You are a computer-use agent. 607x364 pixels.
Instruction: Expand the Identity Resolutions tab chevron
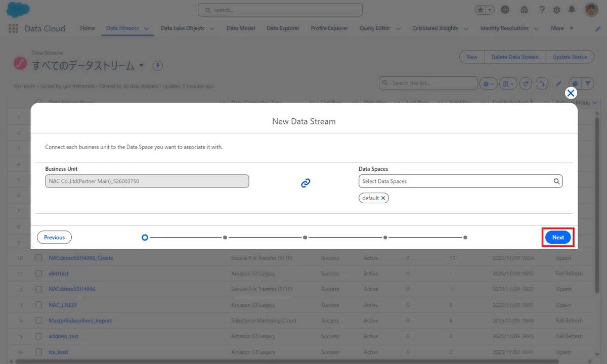point(536,29)
